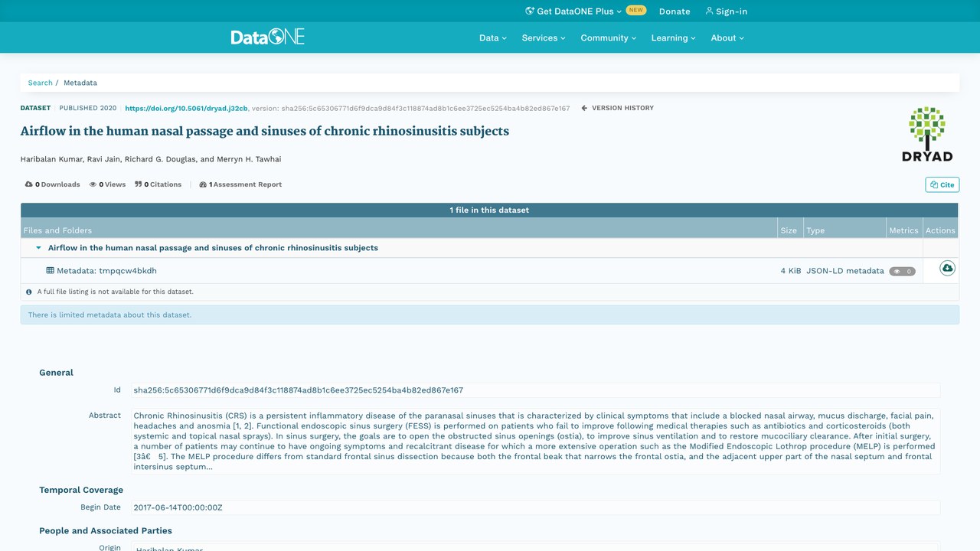Image resolution: width=980 pixels, height=551 pixels.
Task: Click the dataset title heading about airflow
Action: [x=265, y=131]
